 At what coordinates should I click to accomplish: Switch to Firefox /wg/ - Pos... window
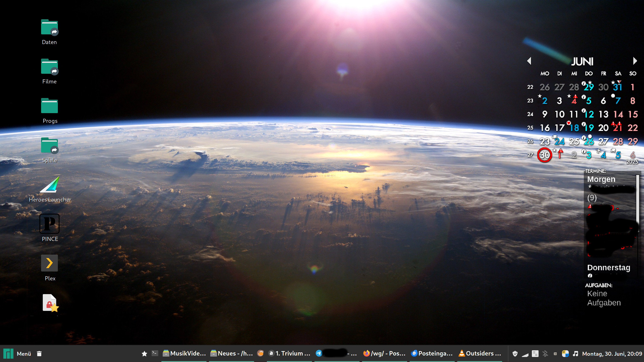point(384,353)
